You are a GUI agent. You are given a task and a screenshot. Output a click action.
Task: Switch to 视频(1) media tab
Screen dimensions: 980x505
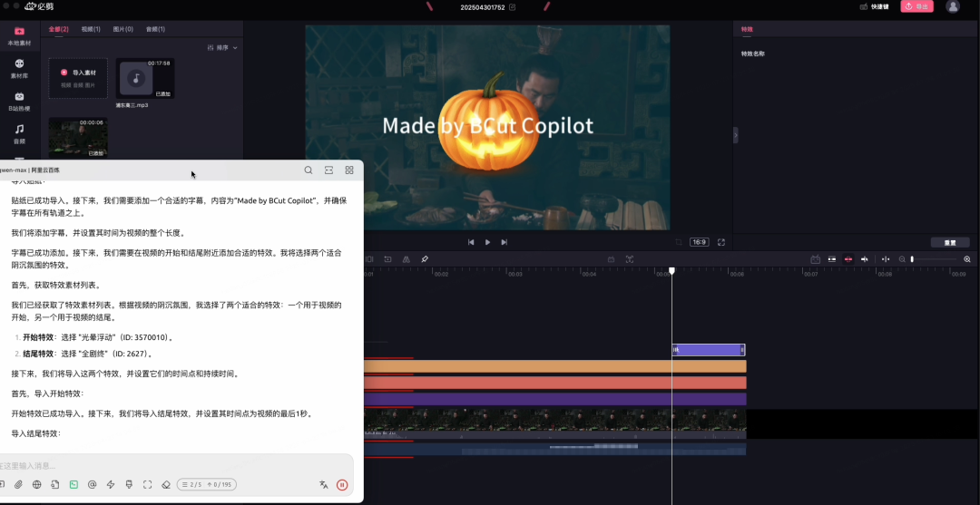(91, 29)
